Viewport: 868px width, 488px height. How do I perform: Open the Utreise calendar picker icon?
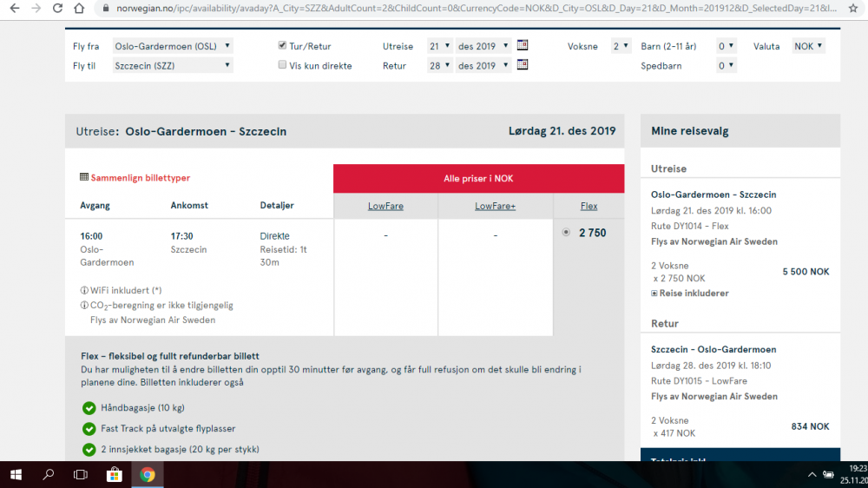pos(522,45)
